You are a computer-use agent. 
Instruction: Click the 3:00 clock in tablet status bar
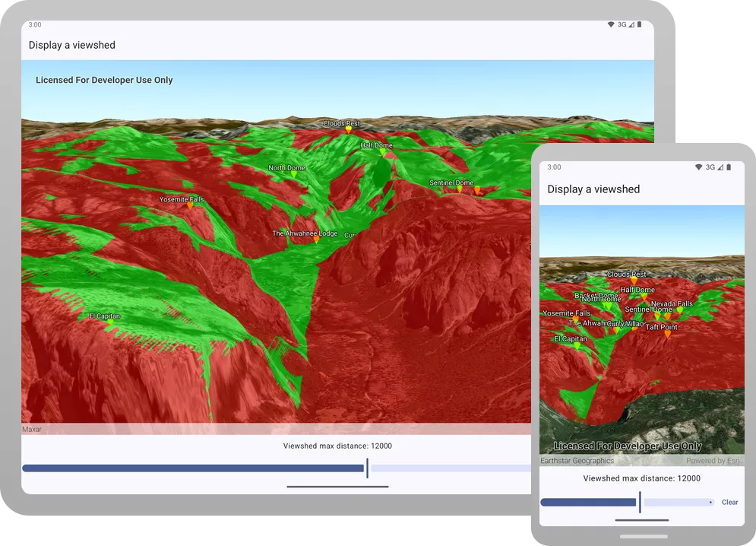[x=35, y=24]
